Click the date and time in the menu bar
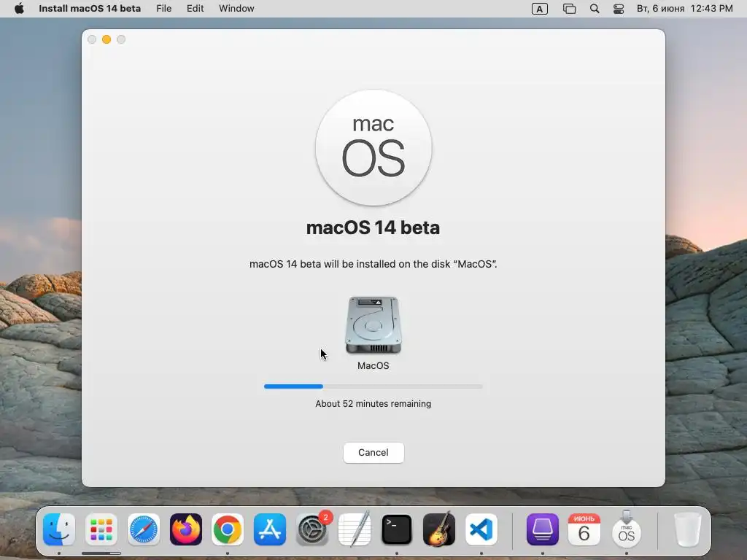 pos(684,9)
